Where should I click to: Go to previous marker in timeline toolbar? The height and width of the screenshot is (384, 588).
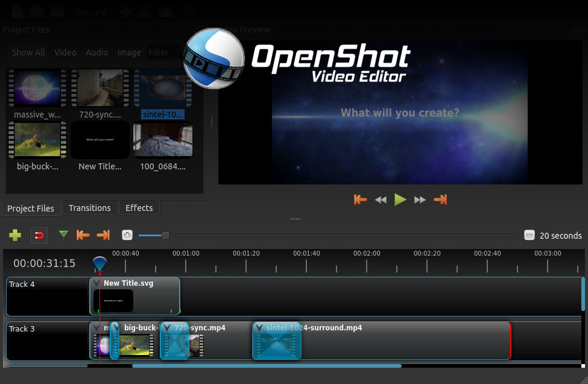coord(83,235)
